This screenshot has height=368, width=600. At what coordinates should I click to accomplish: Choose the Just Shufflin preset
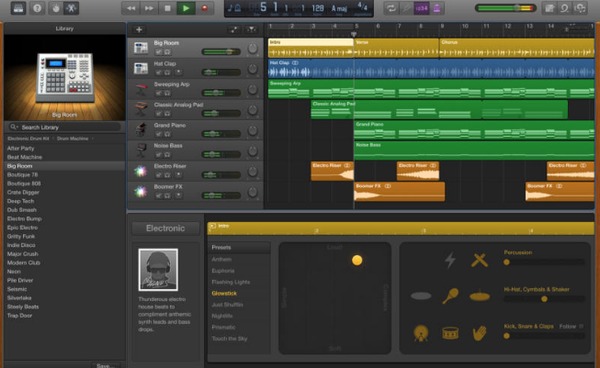point(227,305)
